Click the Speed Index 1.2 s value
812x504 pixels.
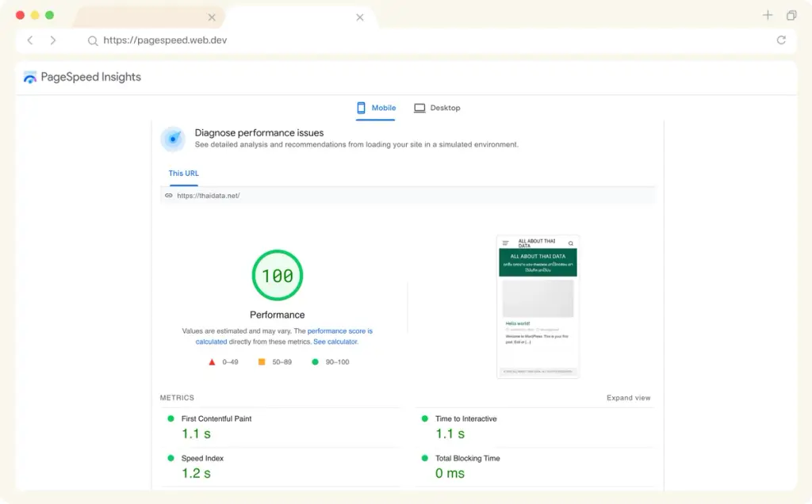(197, 473)
